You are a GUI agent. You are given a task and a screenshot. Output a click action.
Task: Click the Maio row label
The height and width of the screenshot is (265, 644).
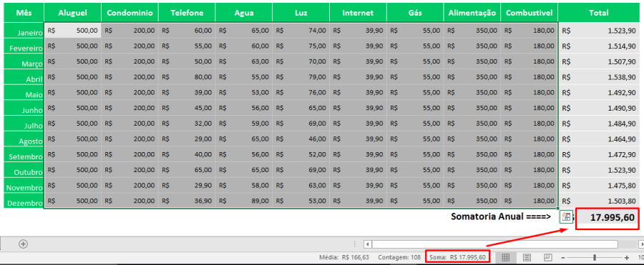click(24, 92)
